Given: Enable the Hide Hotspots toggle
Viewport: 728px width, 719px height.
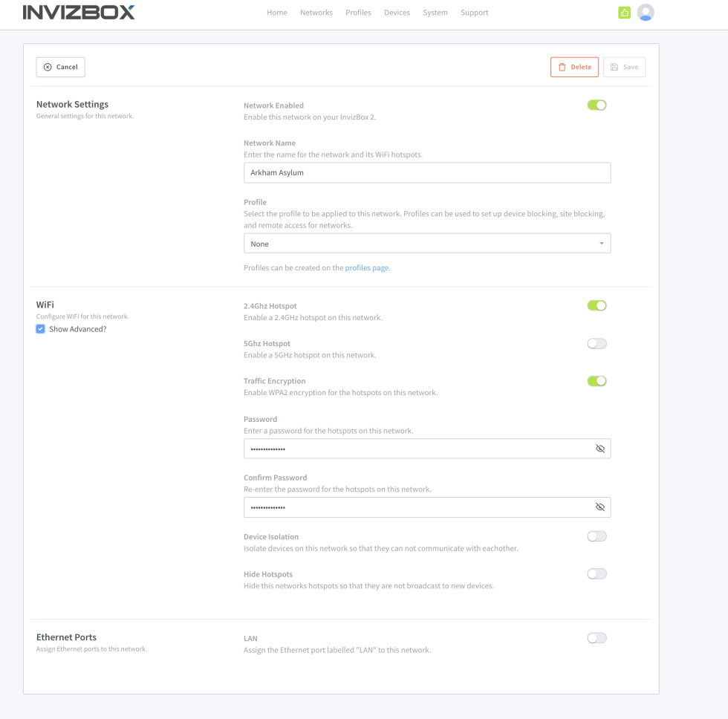Looking at the screenshot, I should pos(597,573).
